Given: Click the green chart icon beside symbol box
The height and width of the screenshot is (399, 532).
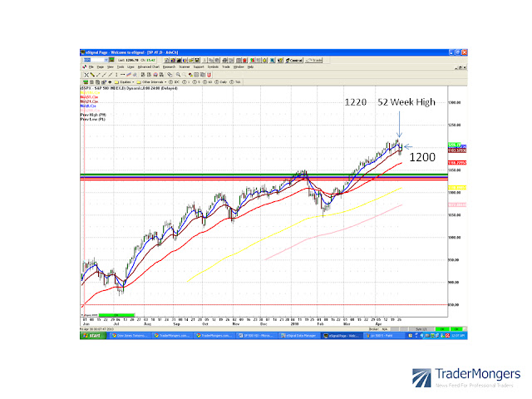Looking at the screenshot, I should 111,60.
